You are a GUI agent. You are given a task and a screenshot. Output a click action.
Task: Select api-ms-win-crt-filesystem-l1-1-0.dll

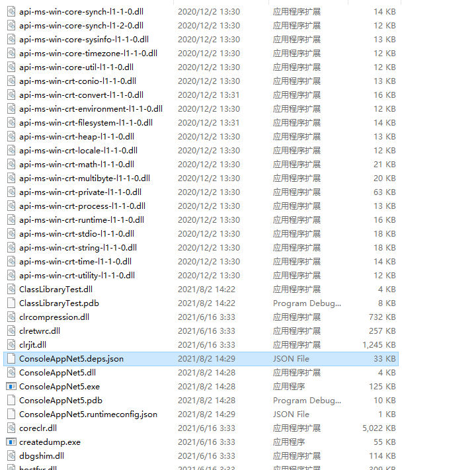click(86, 122)
